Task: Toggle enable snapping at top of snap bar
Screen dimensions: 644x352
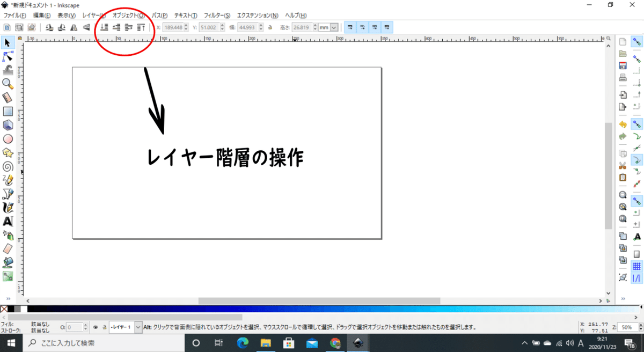Action: 637,42
